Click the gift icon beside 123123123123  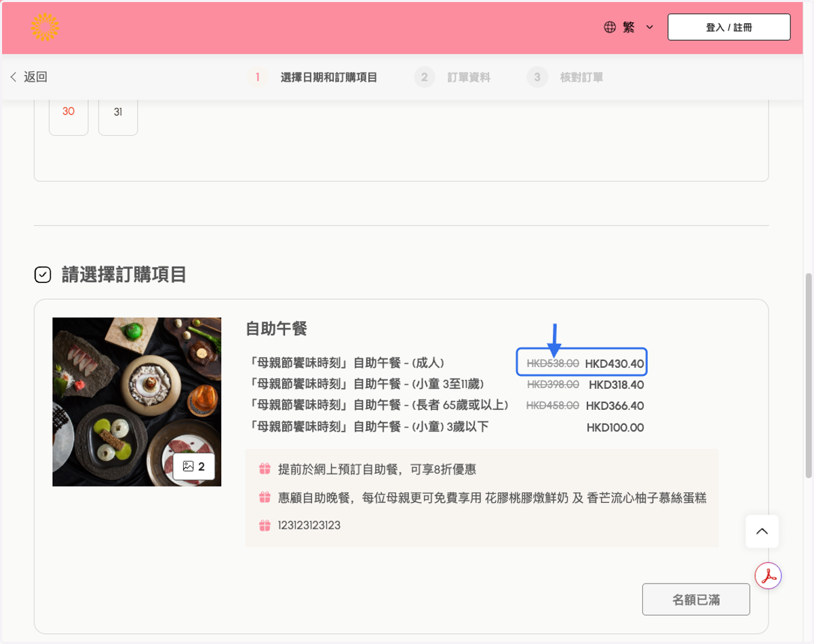click(265, 525)
